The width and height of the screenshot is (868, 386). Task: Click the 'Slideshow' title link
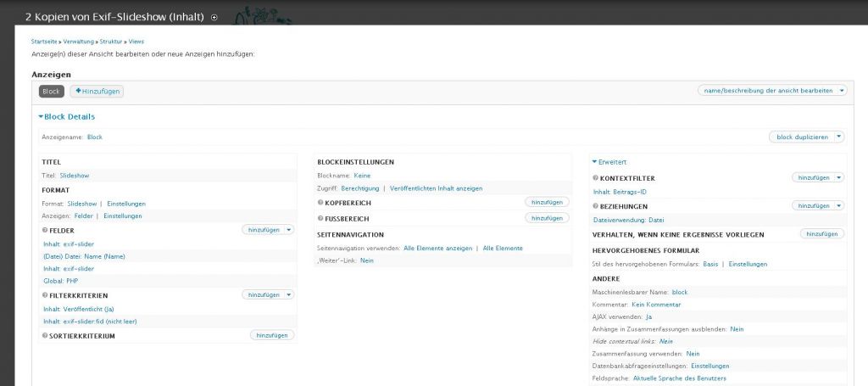[x=75, y=176]
